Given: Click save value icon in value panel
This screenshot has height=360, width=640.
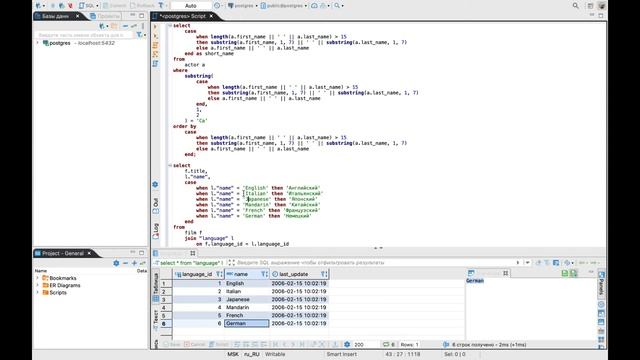Looking at the screenshot, I should pyautogui.click(x=564, y=273).
